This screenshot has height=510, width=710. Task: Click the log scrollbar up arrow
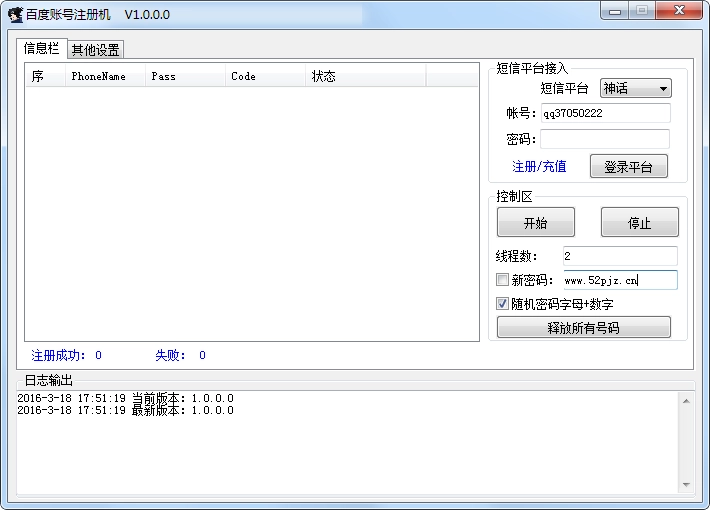coord(686,401)
